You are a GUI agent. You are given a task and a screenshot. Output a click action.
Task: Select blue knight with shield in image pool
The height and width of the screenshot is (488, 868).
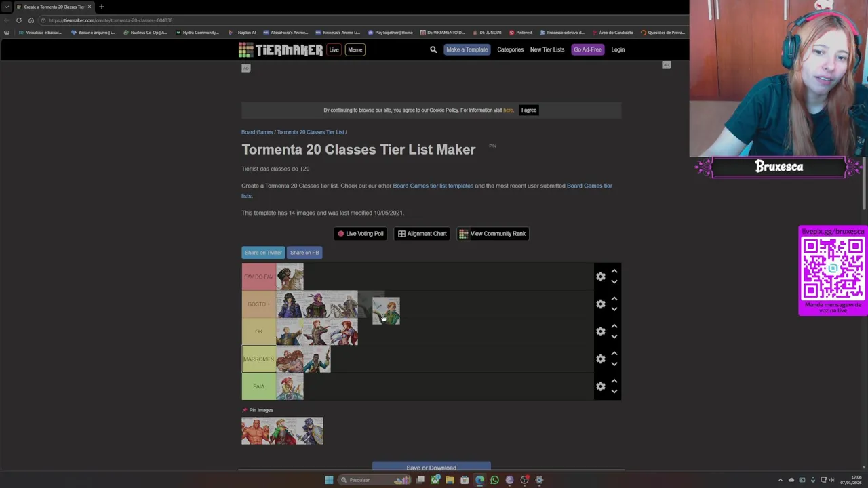[310, 431]
